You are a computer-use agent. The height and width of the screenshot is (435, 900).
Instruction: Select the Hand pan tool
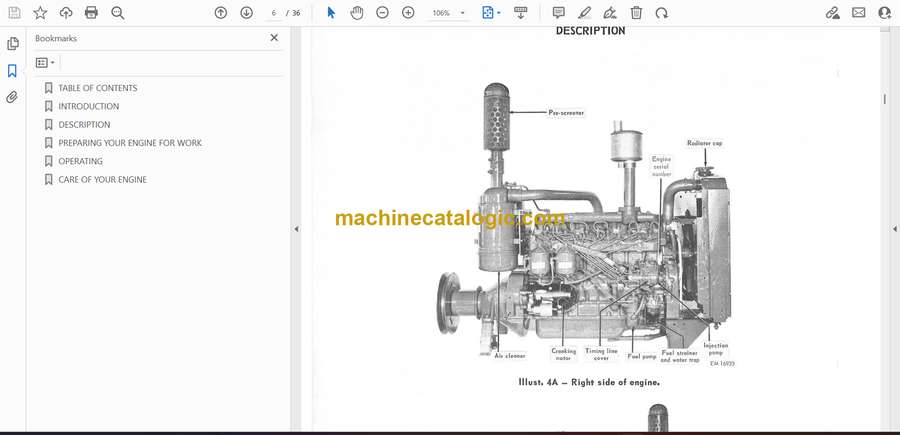pyautogui.click(x=357, y=13)
